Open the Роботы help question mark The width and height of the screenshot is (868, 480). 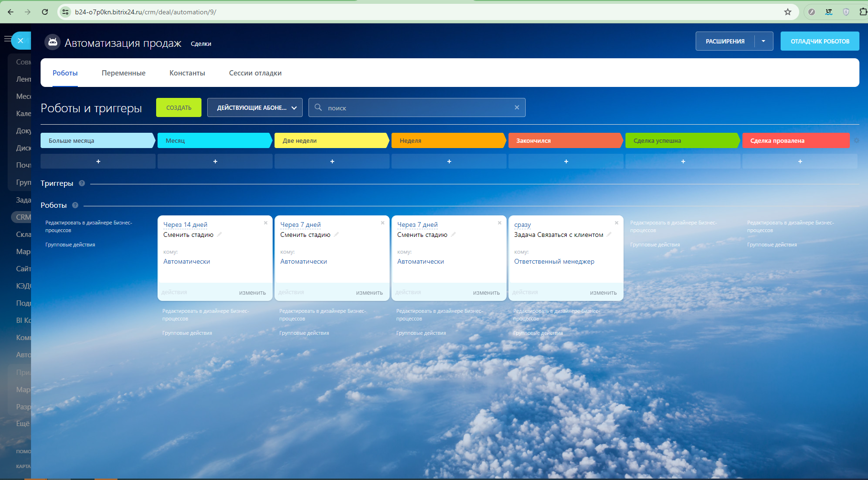(75, 205)
